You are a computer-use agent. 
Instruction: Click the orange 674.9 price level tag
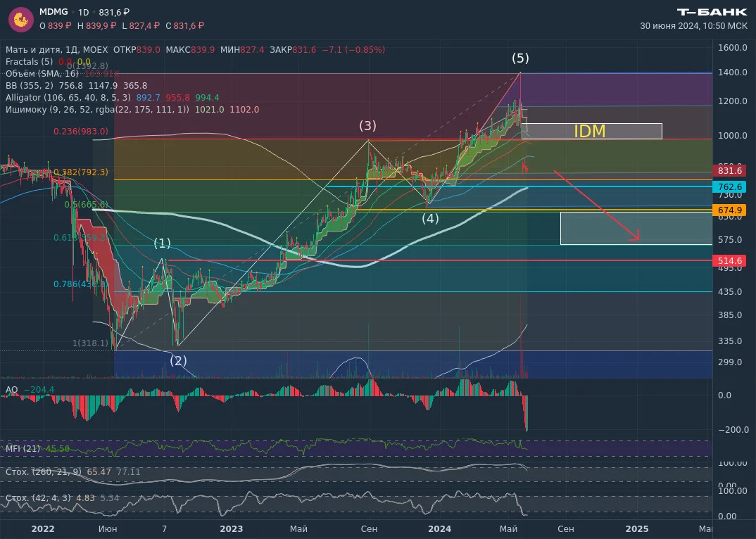click(729, 210)
